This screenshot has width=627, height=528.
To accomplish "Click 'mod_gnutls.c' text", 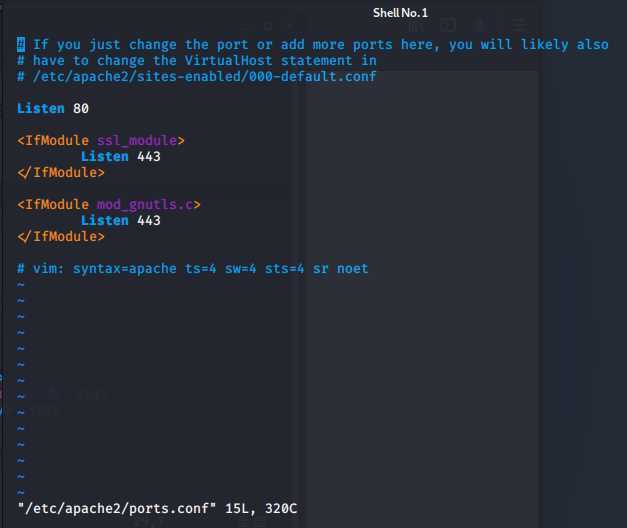I will 145,204.
